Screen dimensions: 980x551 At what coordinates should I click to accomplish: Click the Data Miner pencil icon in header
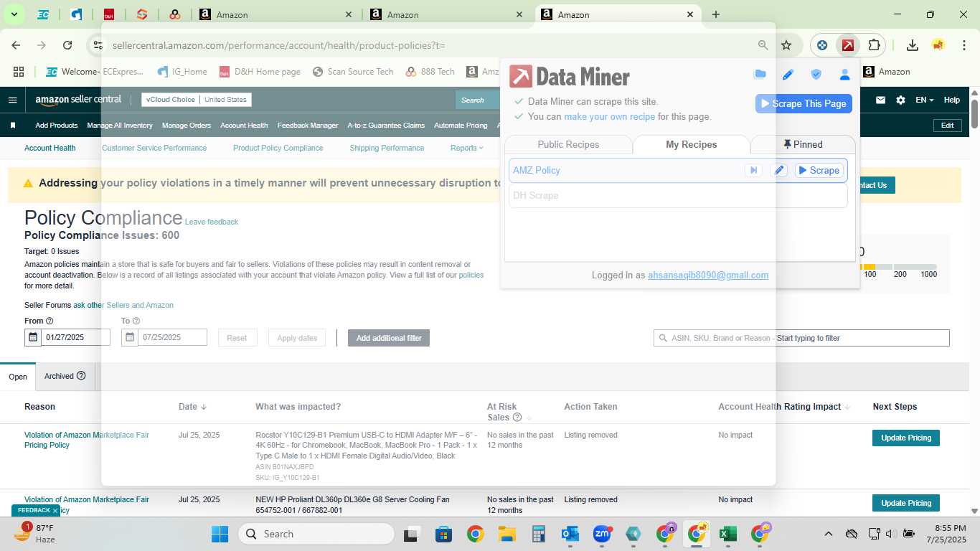click(788, 74)
